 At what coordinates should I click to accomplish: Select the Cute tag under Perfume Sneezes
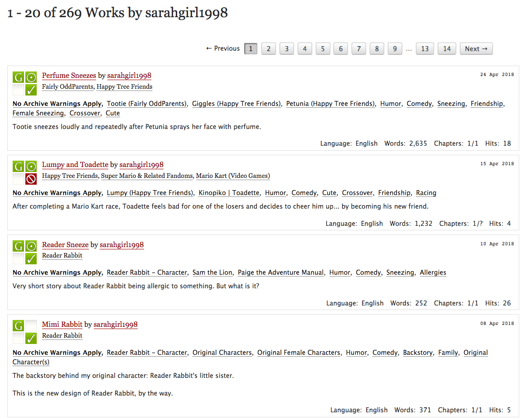click(x=113, y=113)
